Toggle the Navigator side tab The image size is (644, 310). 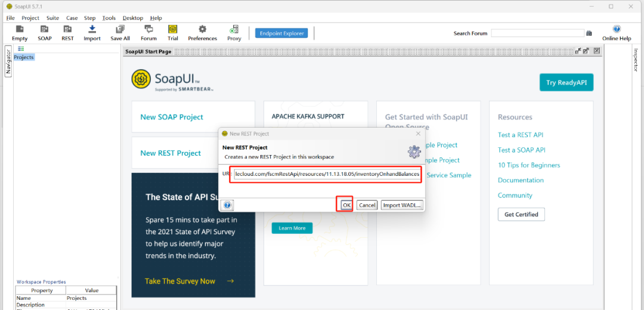click(8, 61)
